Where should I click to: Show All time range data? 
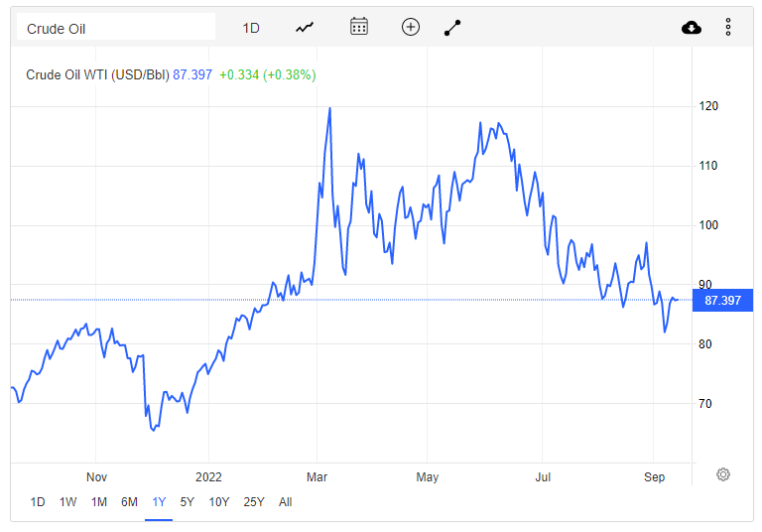click(286, 502)
